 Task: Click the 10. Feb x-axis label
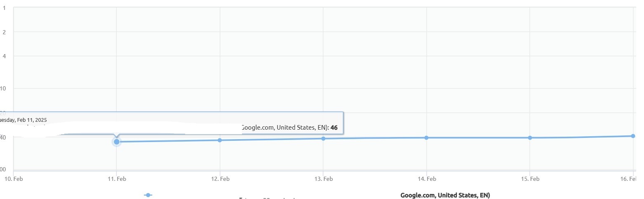click(13, 179)
